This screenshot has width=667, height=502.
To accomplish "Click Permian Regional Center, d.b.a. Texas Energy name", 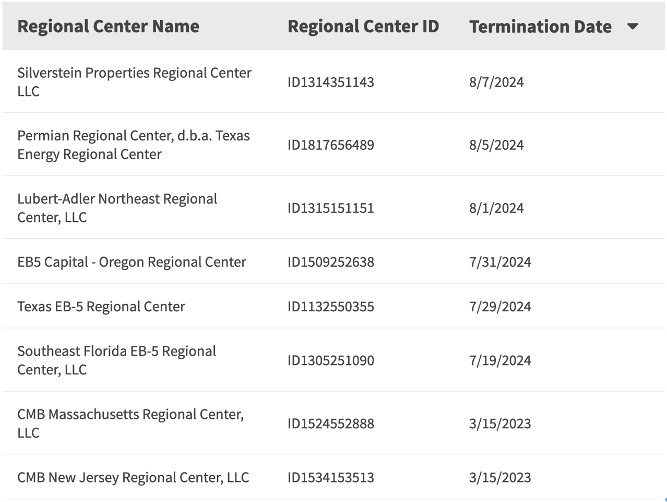I will 133,145.
